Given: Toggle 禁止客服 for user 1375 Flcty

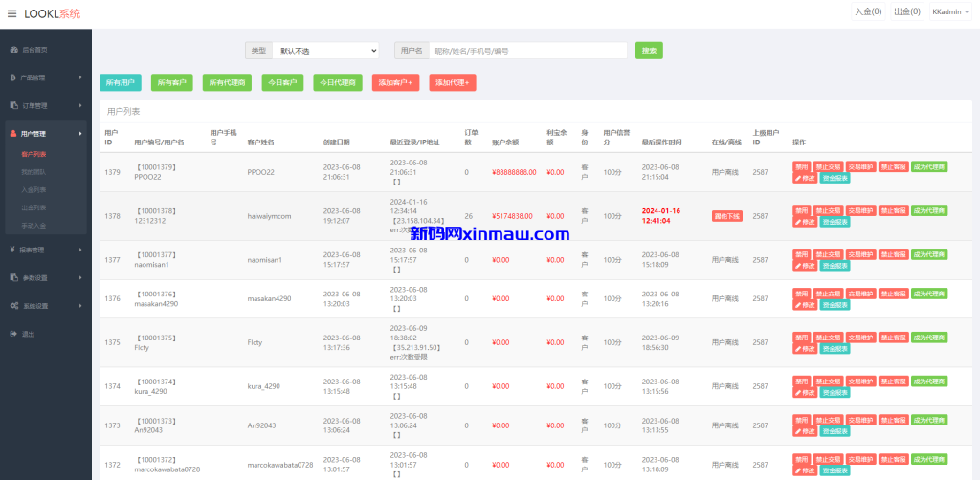Looking at the screenshot, I should [892, 338].
